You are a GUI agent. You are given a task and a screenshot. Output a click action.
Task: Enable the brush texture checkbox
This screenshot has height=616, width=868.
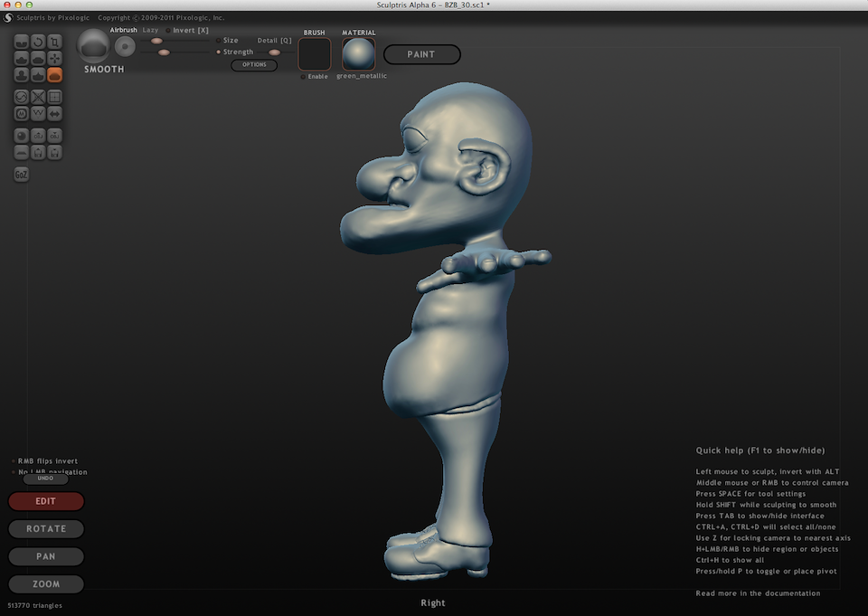coord(304,77)
